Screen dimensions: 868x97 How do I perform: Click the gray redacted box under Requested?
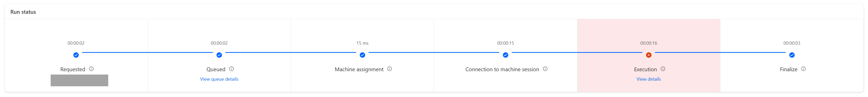pos(80,80)
